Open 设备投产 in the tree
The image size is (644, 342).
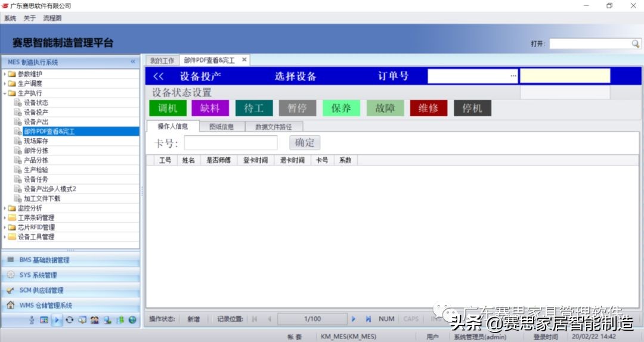36,112
